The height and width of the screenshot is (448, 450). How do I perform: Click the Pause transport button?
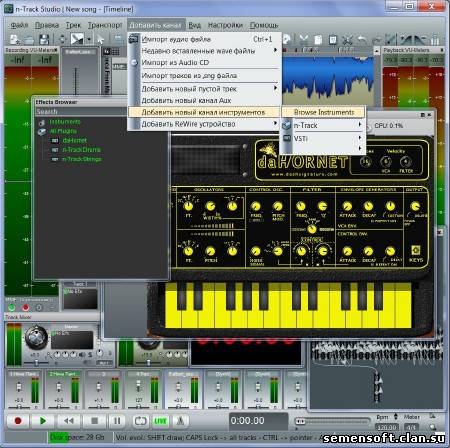117,421
